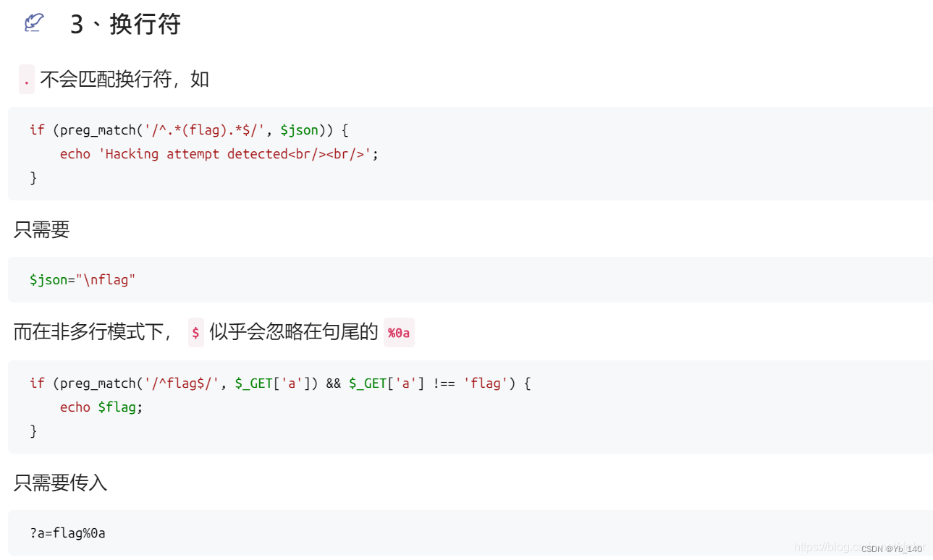Click the closing brace of the first code block
Image resolution: width=933 pixels, height=560 pixels.
click(x=33, y=178)
